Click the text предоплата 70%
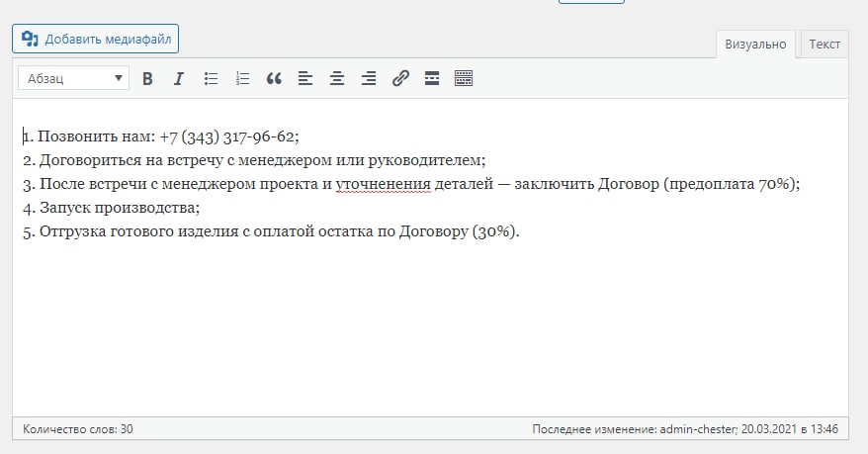 pos(729,184)
